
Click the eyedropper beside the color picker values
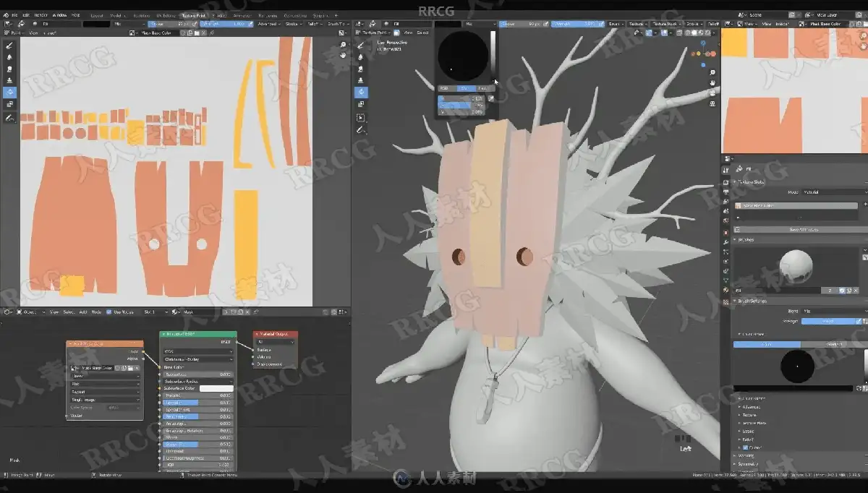coord(491,98)
